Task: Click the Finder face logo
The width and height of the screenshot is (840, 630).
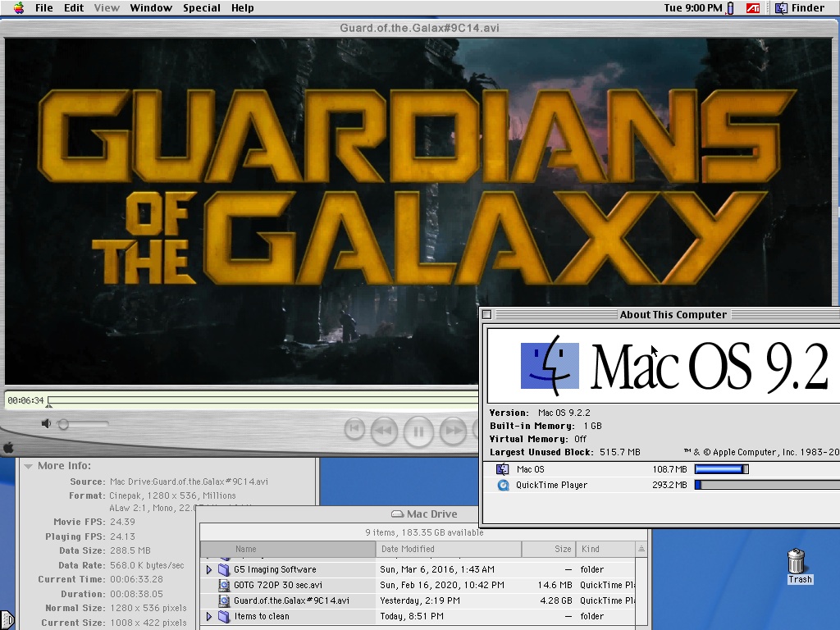Action: coord(550,365)
